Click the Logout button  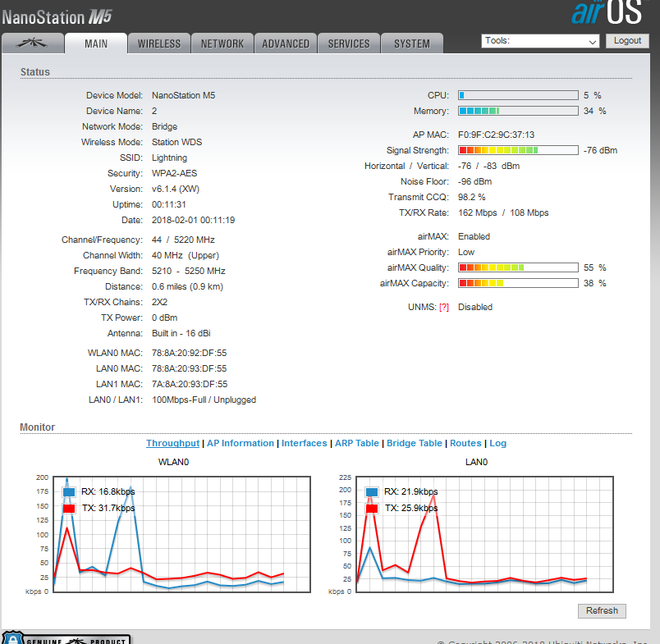point(627,41)
